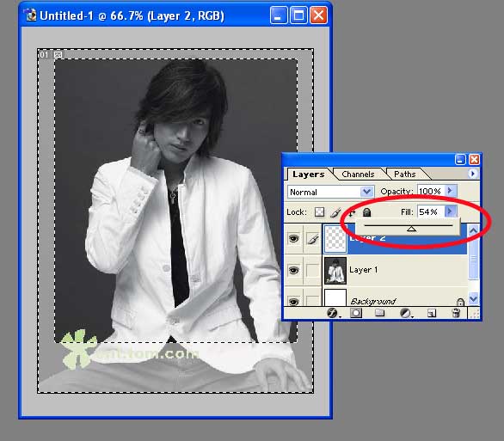Lock image pixels with brush icon

[x=335, y=212]
